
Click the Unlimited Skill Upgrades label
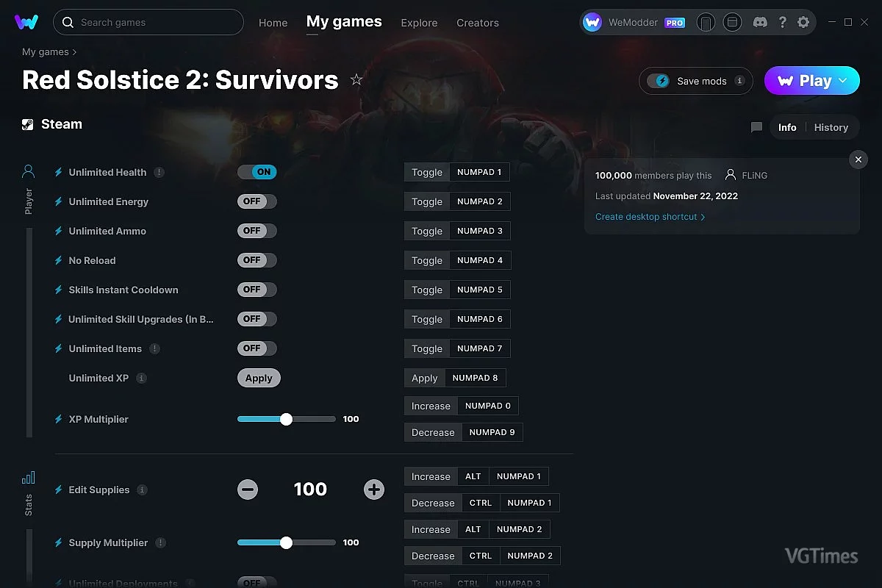(141, 319)
